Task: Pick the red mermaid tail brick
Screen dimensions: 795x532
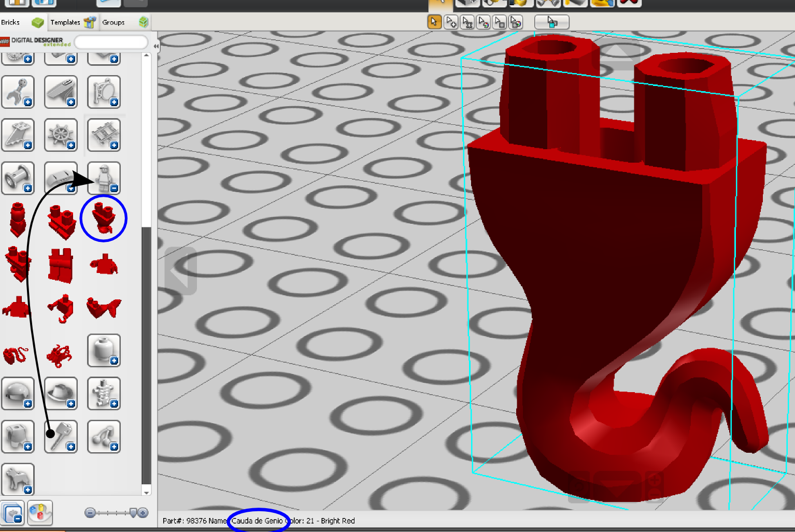Action: point(104,308)
